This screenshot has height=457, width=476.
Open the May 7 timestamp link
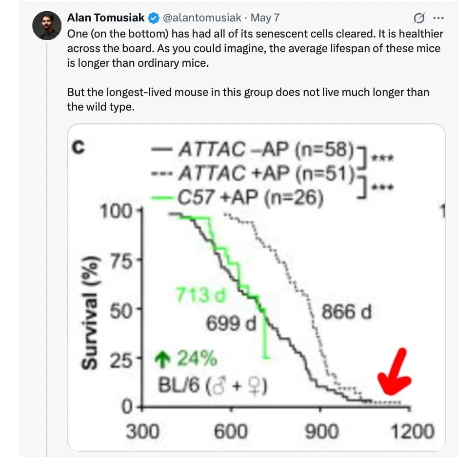(x=265, y=18)
